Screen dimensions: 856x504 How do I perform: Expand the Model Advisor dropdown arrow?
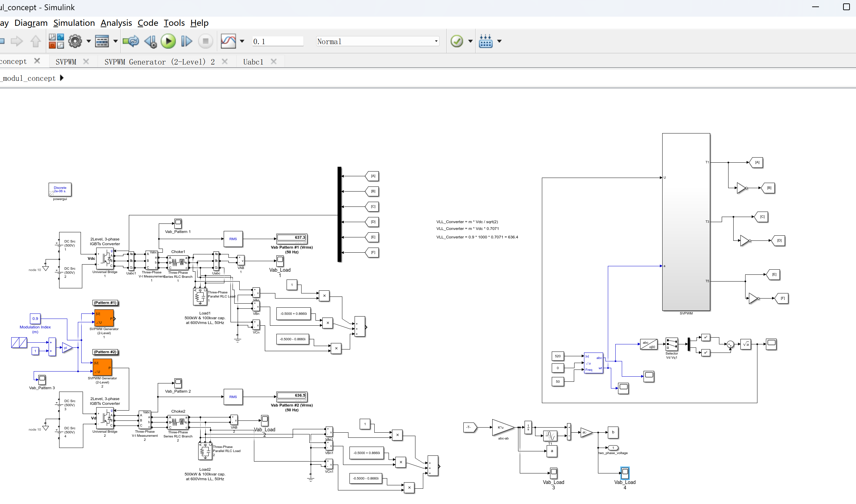470,41
